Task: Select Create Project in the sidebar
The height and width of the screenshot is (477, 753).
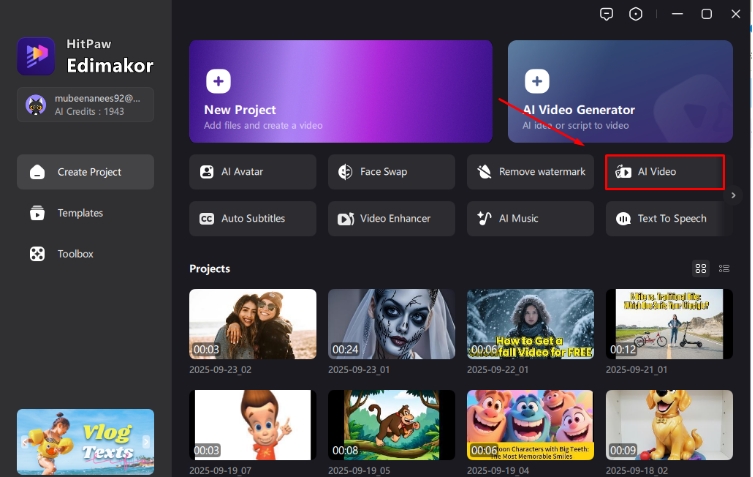Action: click(x=85, y=172)
